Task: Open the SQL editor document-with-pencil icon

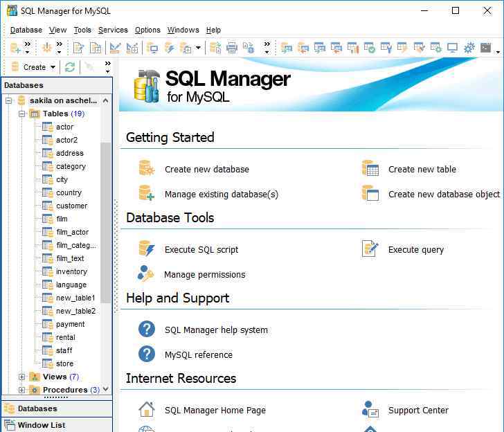Action: click(x=79, y=48)
